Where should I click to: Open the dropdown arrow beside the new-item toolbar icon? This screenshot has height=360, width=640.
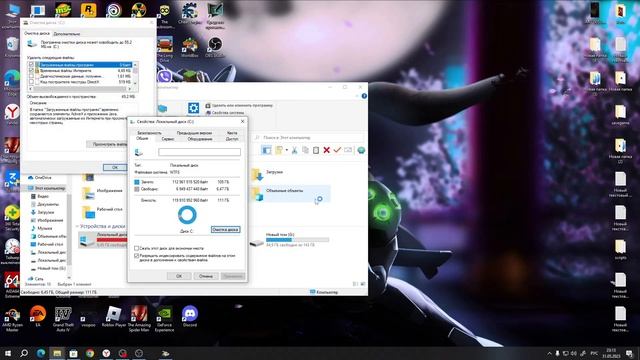287,150
